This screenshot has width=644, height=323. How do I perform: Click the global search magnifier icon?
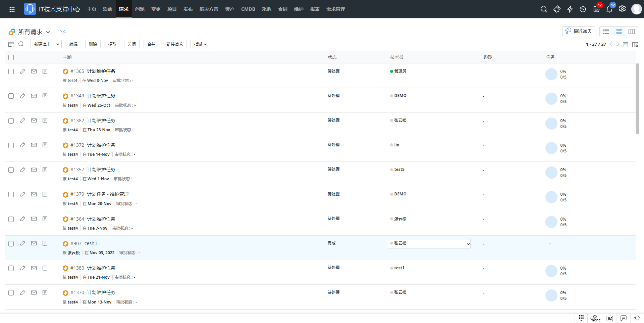(x=544, y=9)
